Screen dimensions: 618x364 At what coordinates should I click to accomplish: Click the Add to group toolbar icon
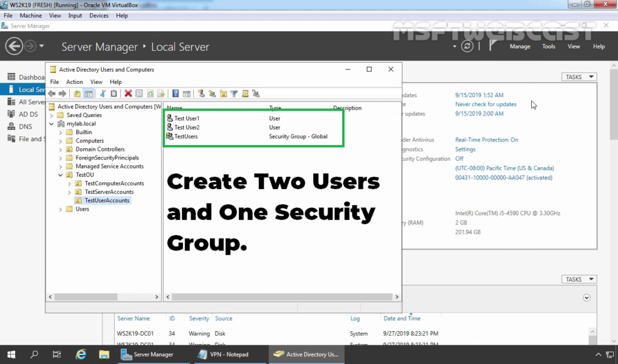coord(256,94)
